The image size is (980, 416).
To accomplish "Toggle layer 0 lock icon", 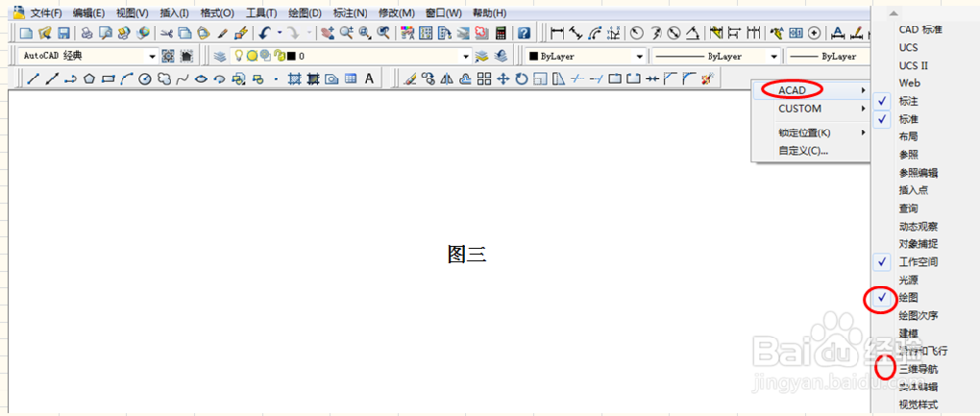I will [280, 56].
